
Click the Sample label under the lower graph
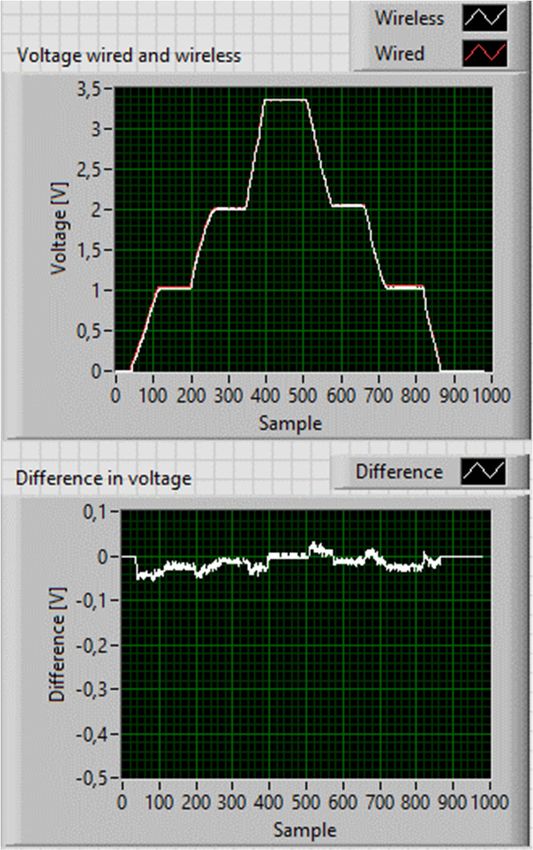[304, 829]
